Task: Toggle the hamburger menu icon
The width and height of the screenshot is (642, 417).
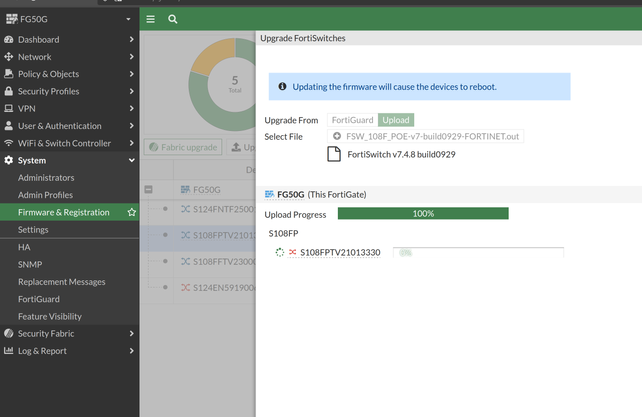Action: [x=151, y=19]
